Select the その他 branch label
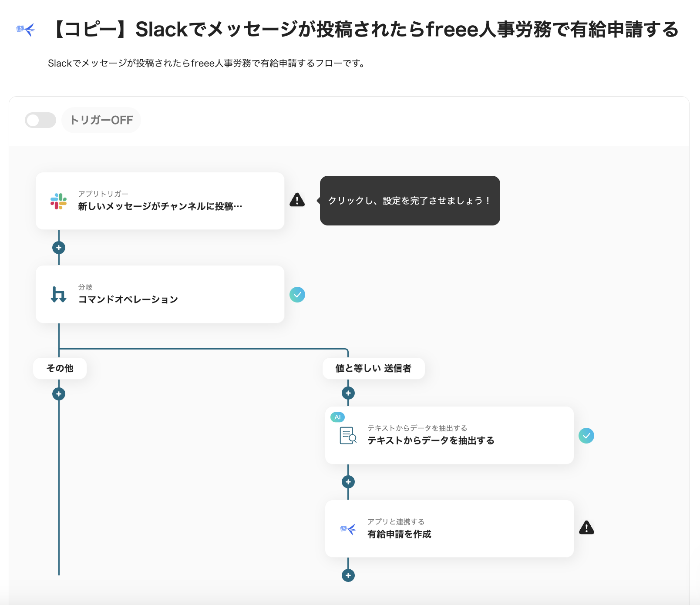Screen dimensions: 700x605 click(x=60, y=368)
